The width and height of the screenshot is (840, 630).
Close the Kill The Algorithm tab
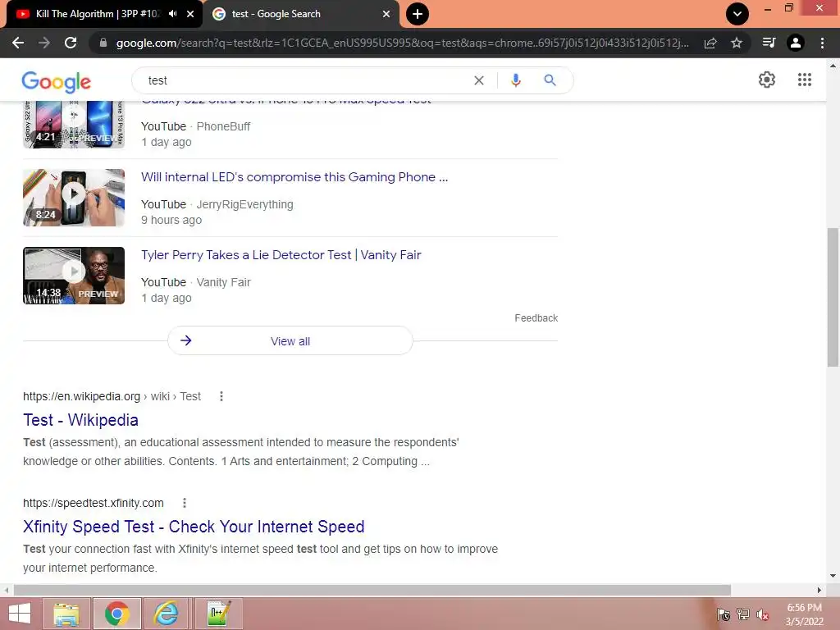tap(190, 14)
